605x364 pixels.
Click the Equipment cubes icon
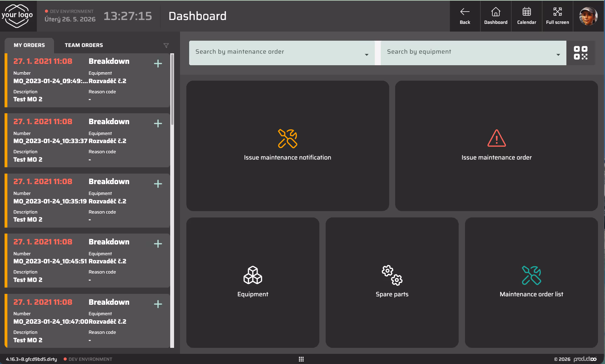pyautogui.click(x=253, y=275)
